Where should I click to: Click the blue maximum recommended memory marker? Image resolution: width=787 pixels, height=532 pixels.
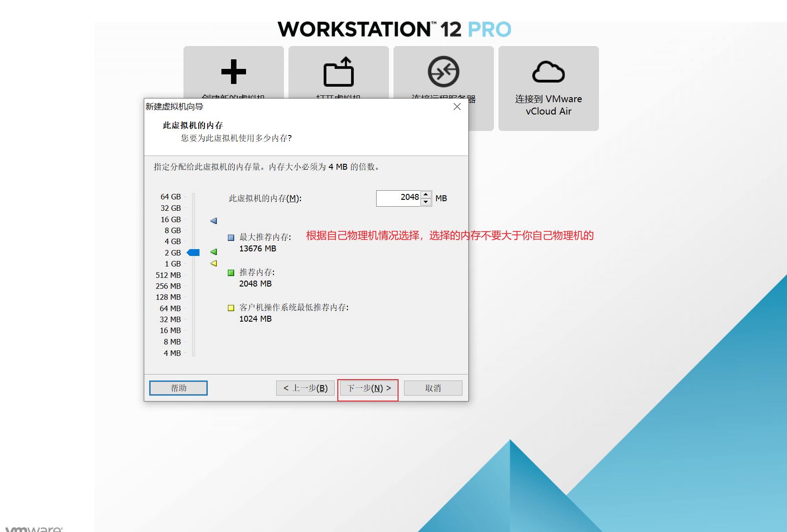point(214,221)
